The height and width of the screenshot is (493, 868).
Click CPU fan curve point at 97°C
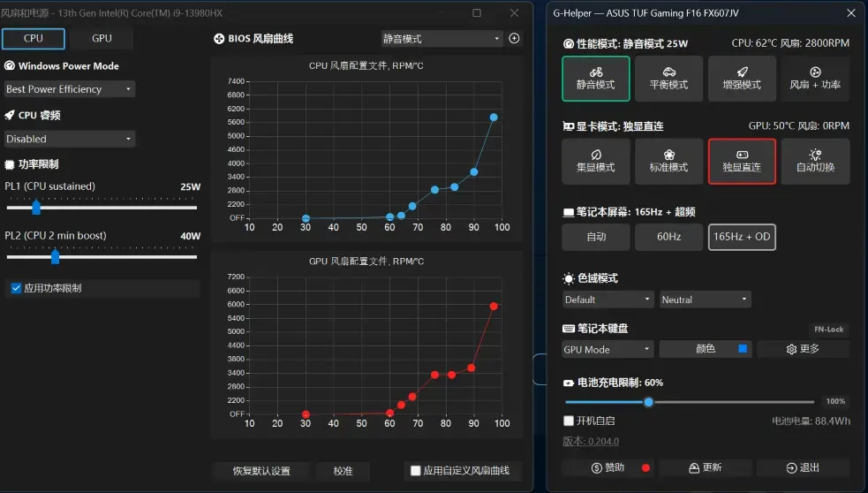coord(494,118)
